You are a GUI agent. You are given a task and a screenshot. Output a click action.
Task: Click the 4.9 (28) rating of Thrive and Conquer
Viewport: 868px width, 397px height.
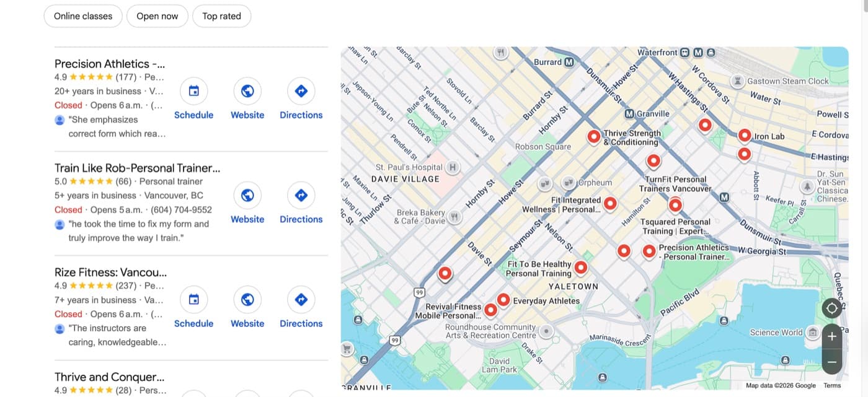92,390
